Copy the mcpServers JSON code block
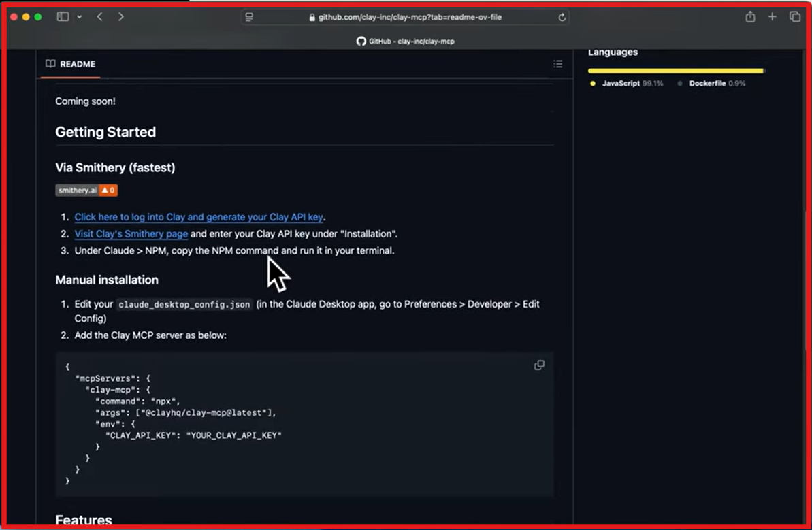812x530 pixels. (x=539, y=365)
